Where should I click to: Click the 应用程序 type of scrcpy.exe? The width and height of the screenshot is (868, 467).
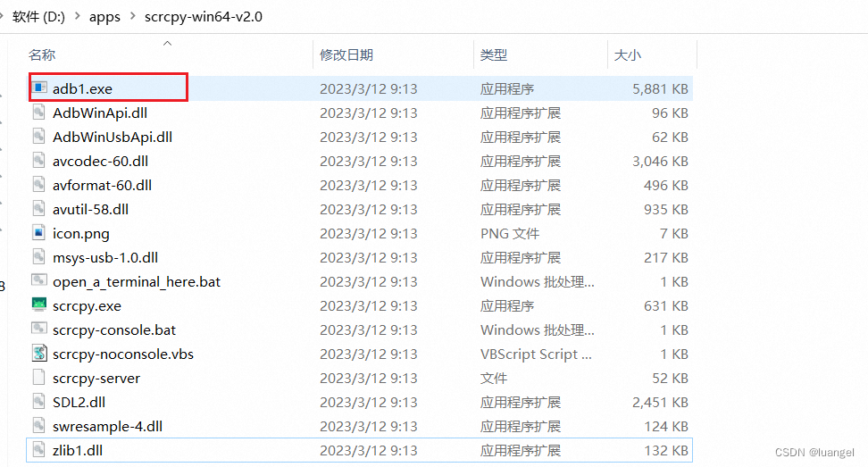point(507,306)
